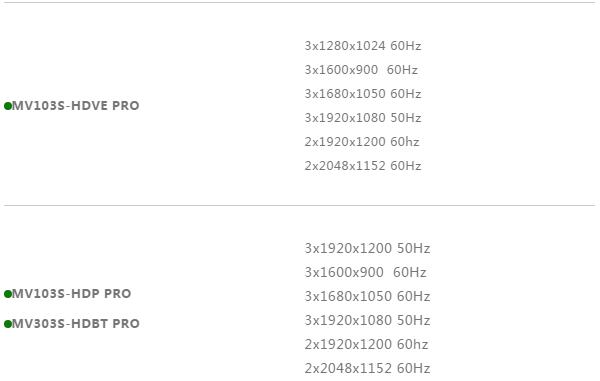Select the 3x1920x1200 50Hz resolution text
Viewport: 600px width, 381px height.
tap(367, 249)
